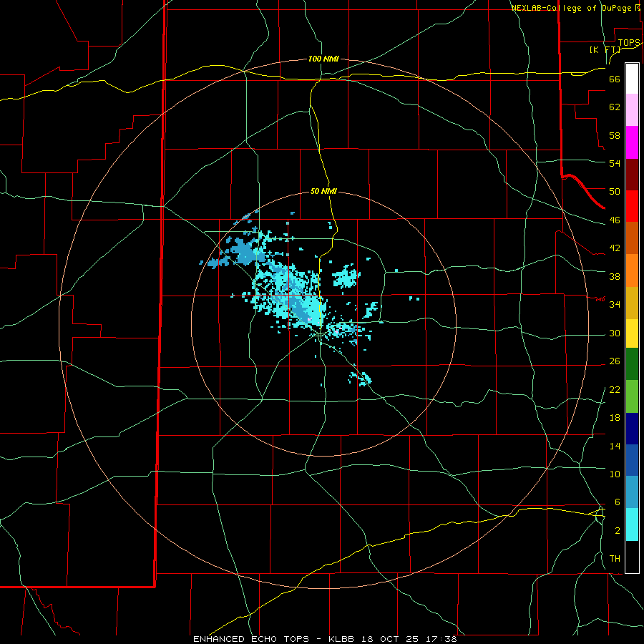Viewport: 644px width, 644px height.
Task: Click the '42' legend value
Action: tap(615, 248)
